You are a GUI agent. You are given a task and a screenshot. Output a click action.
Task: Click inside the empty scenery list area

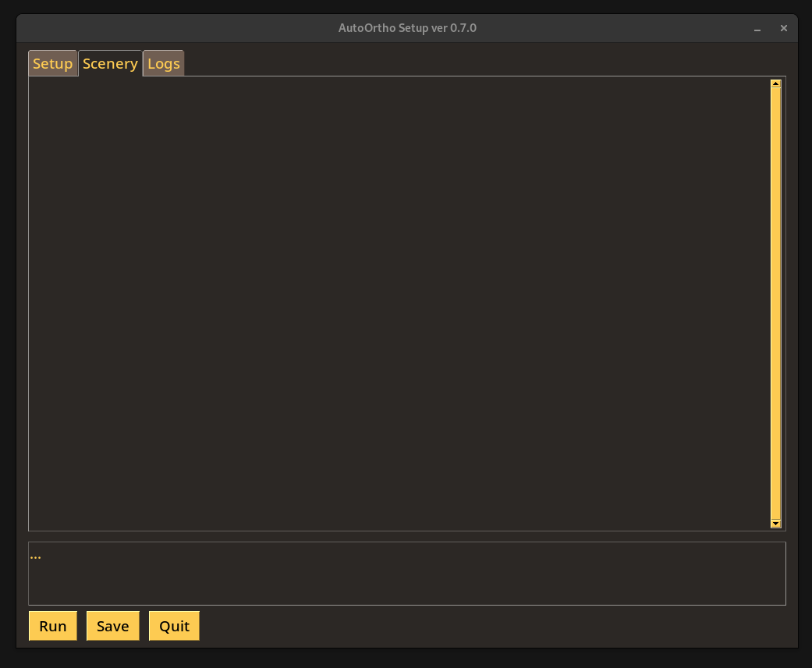click(390, 304)
